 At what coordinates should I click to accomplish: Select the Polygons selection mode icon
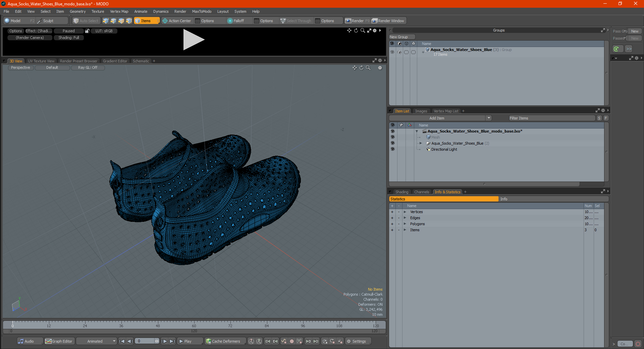(x=121, y=21)
